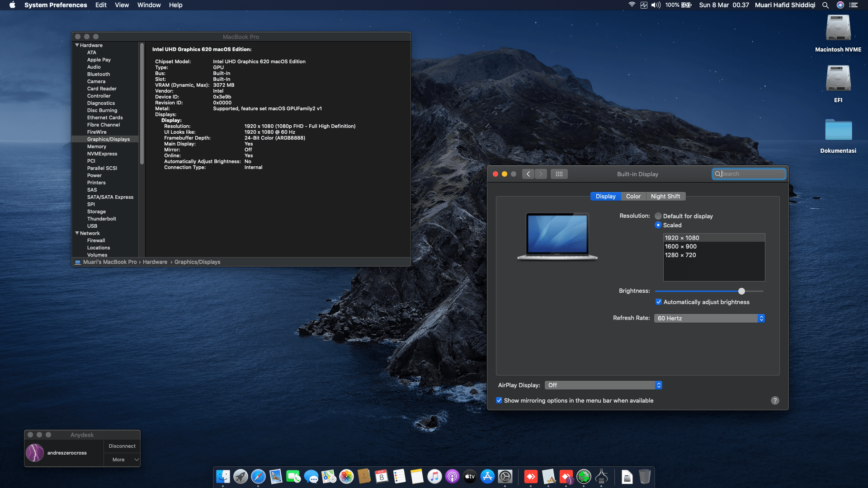Select Default for display resolution

(x=658, y=216)
